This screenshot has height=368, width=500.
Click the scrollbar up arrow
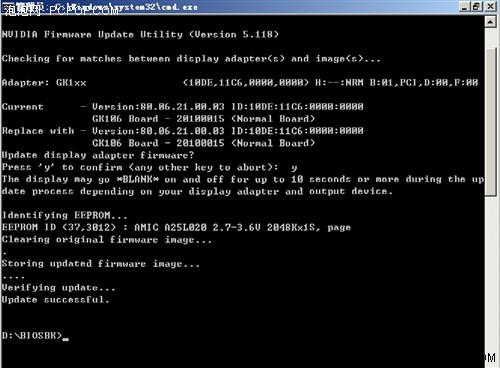point(490,22)
